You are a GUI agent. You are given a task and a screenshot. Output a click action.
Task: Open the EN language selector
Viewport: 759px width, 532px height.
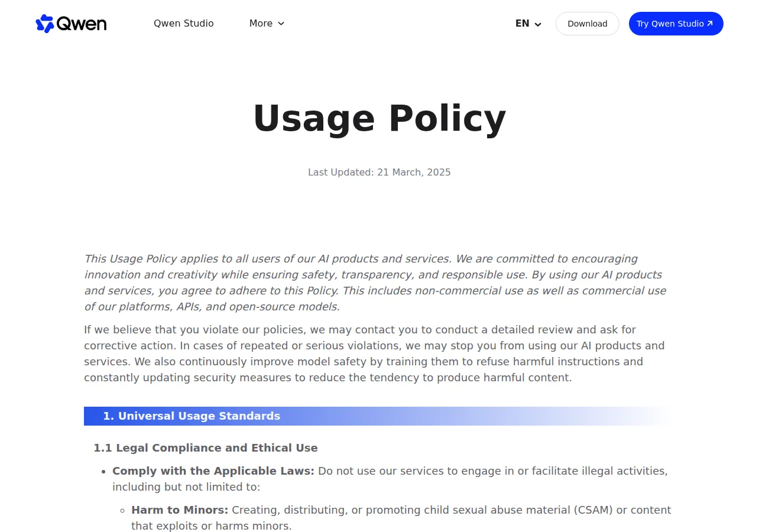528,24
